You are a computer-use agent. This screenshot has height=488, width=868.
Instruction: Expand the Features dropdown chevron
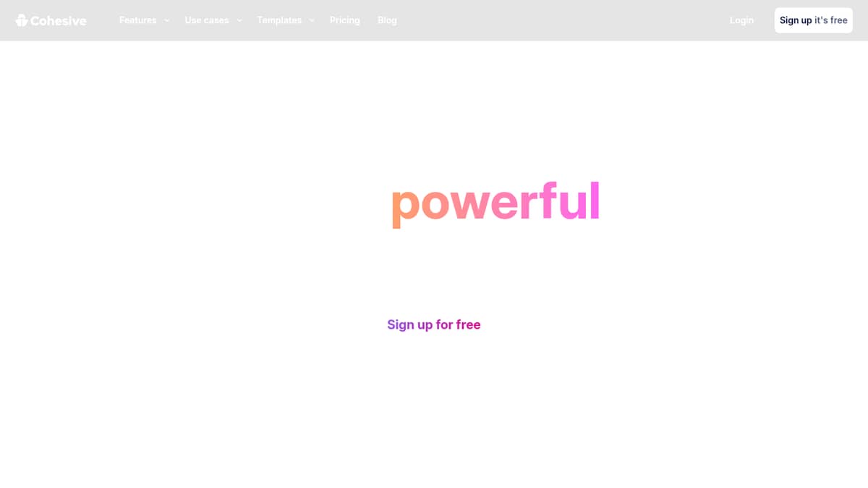pos(167,20)
